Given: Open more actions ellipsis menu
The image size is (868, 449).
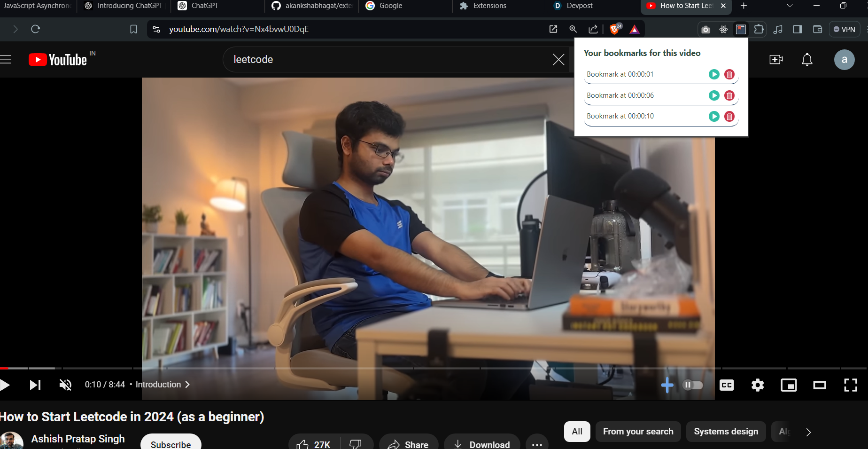Looking at the screenshot, I should 537,442.
